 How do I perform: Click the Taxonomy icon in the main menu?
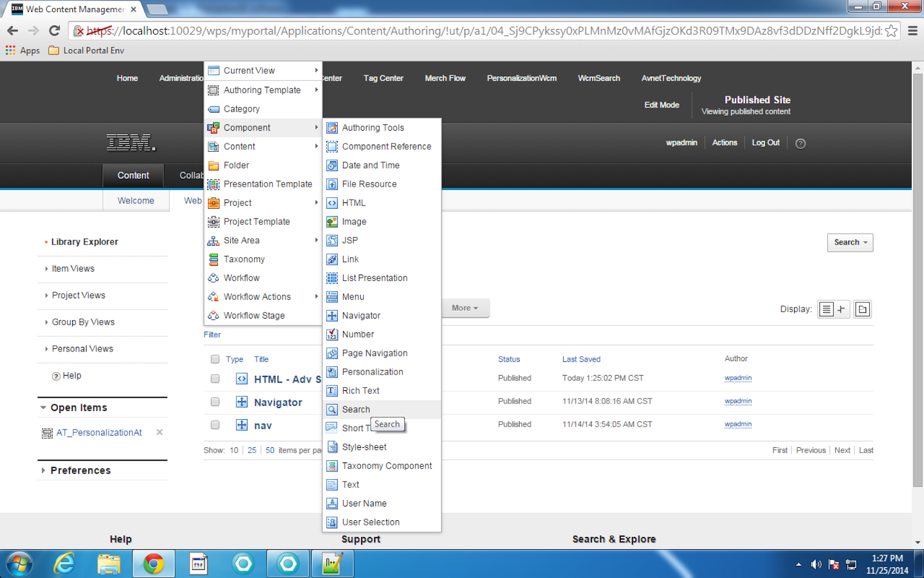[214, 260]
